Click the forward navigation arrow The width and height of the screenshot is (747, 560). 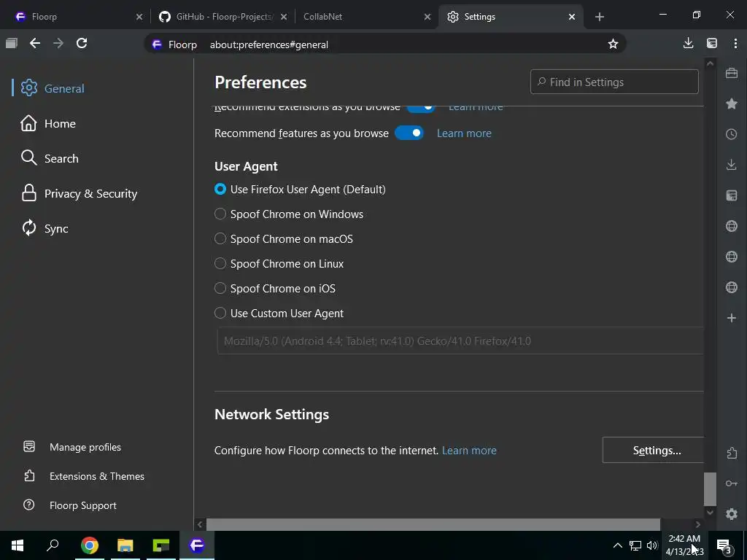pos(58,44)
